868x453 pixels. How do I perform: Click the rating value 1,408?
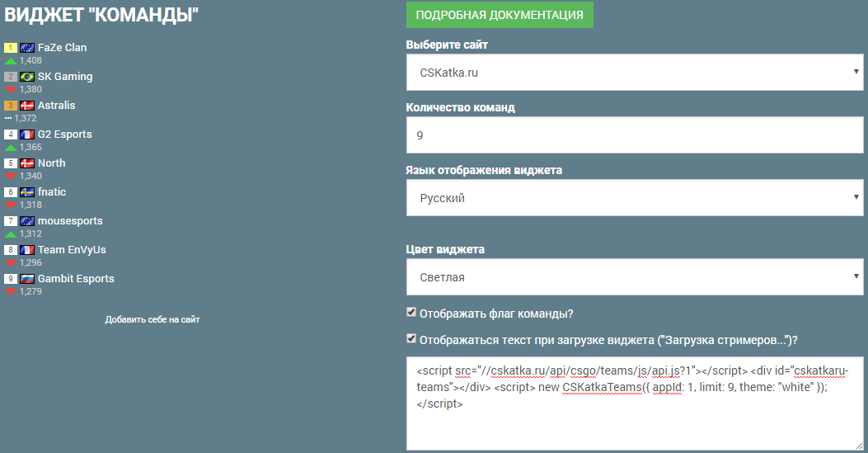(x=30, y=61)
